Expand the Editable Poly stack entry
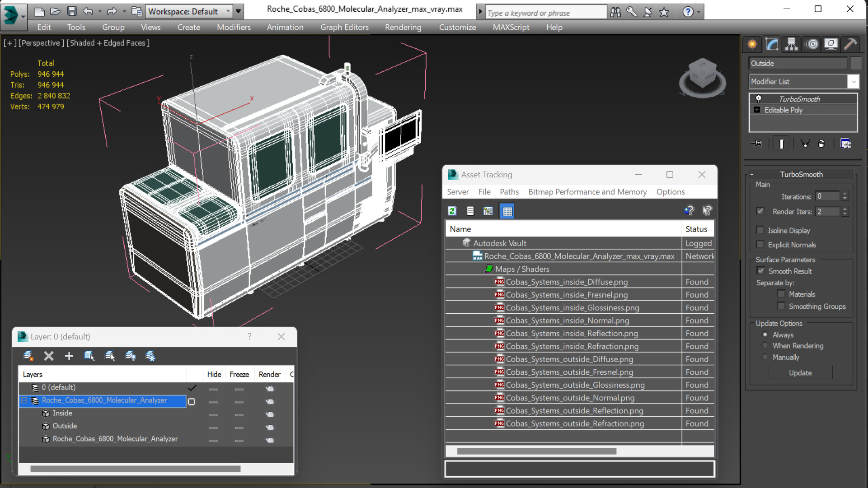Image resolution: width=868 pixels, height=488 pixels. pyautogui.click(x=757, y=110)
